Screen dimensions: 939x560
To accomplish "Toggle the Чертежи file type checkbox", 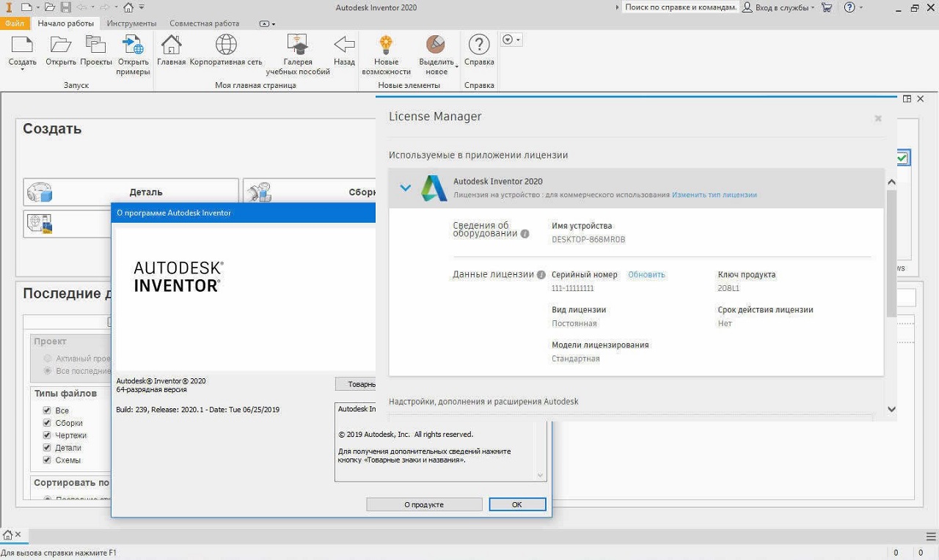I will click(x=47, y=435).
